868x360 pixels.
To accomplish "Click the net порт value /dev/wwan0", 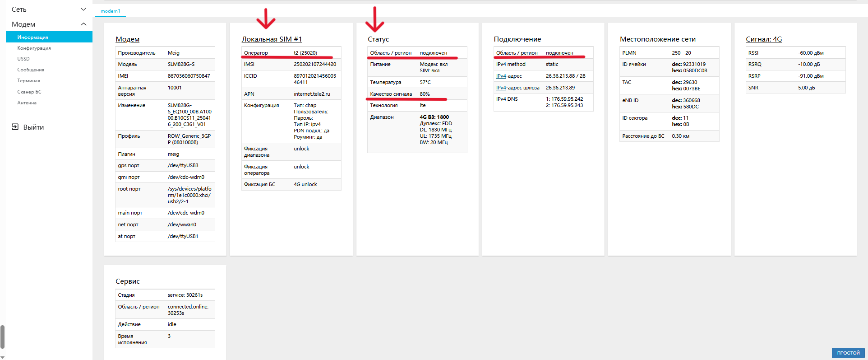I will pyautogui.click(x=182, y=224).
